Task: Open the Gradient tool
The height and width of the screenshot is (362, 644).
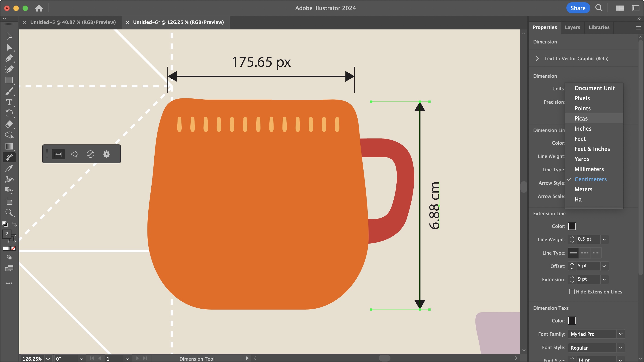Action: (x=9, y=146)
